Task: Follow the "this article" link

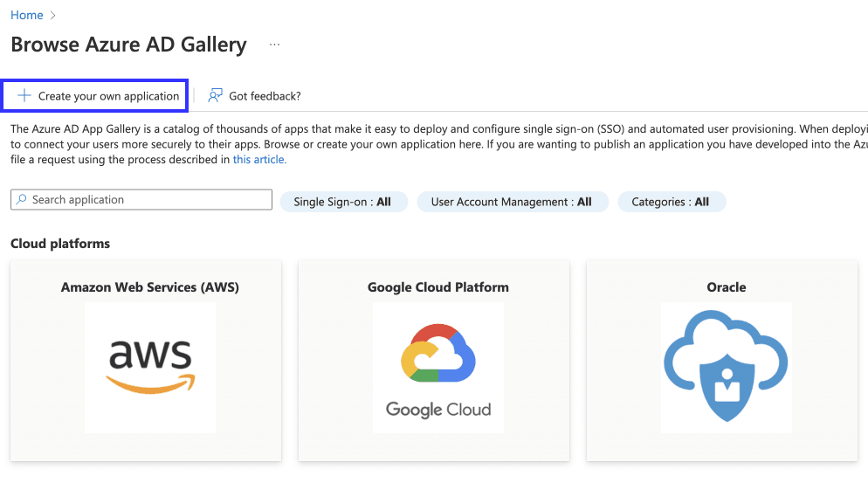Action: pyautogui.click(x=259, y=160)
